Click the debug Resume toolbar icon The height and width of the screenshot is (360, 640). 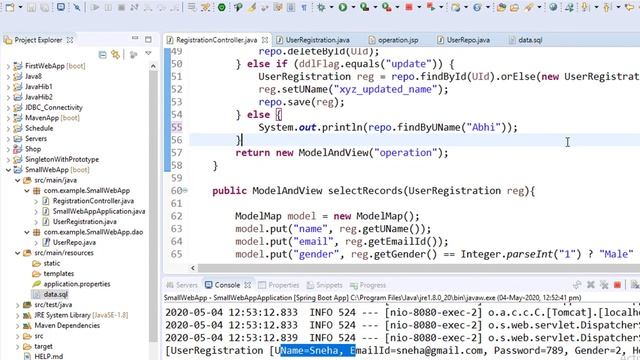pyautogui.click(x=95, y=7)
